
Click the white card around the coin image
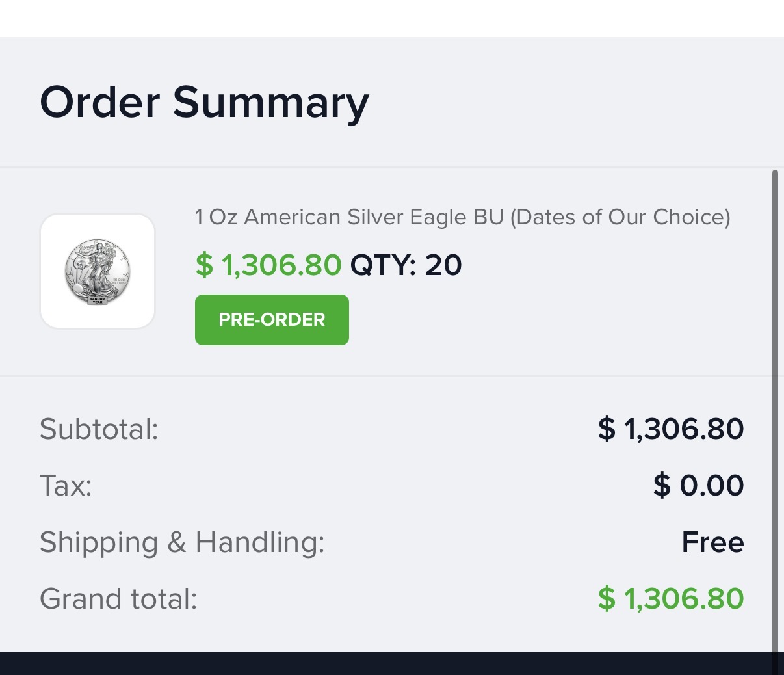coord(98,271)
